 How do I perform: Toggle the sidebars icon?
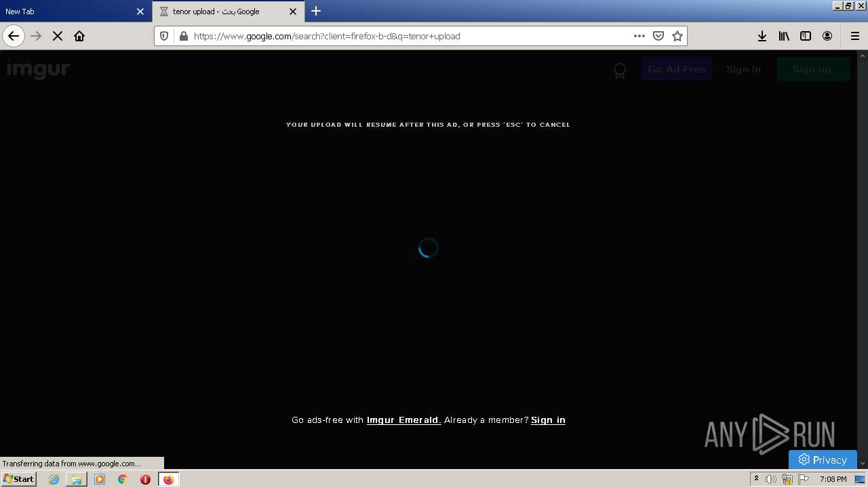tap(806, 36)
